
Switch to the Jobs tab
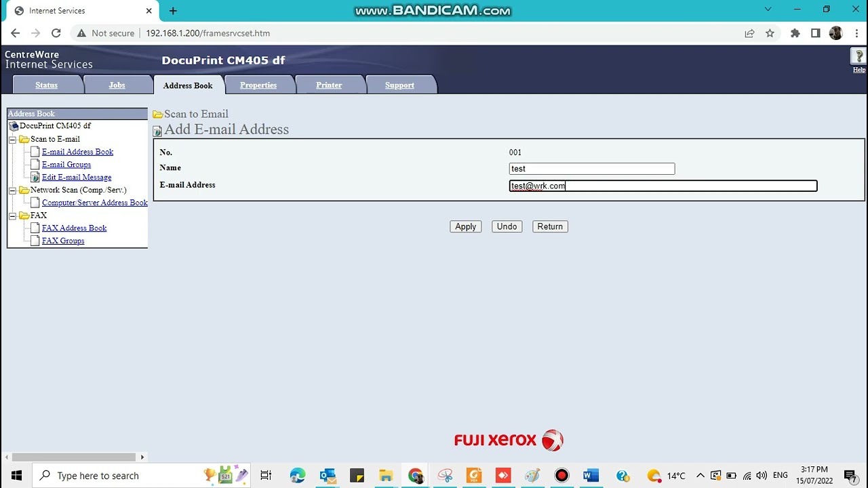117,85
